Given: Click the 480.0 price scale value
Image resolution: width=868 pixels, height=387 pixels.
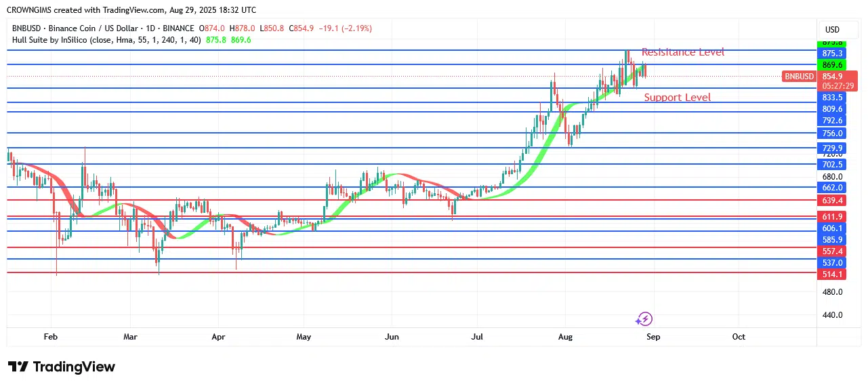Looking at the screenshot, I should (x=831, y=292).
